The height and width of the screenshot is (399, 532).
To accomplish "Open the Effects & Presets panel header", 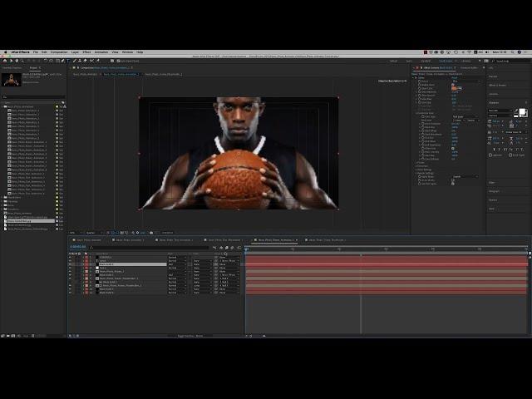I will coord(497,85).
